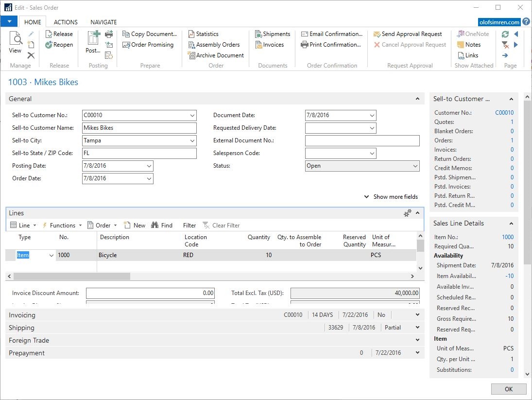Click Item No. 1000 link in FactBox

508,237
